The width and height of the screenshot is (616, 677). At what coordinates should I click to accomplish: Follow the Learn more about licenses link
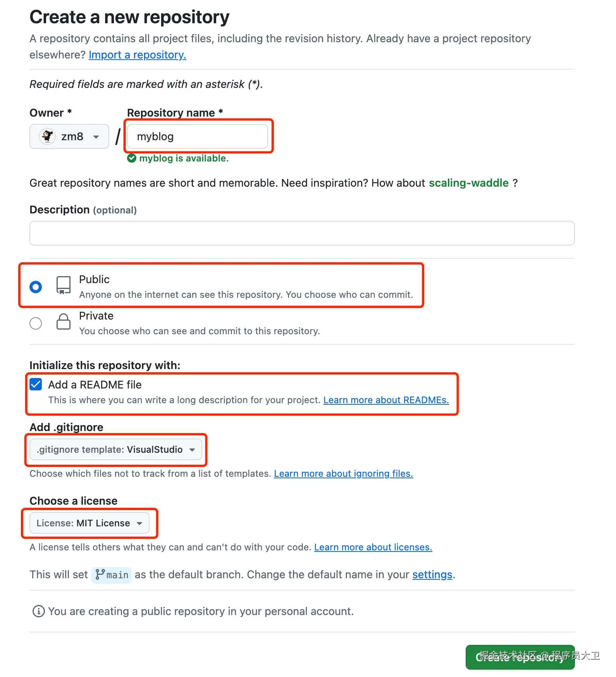373,547
